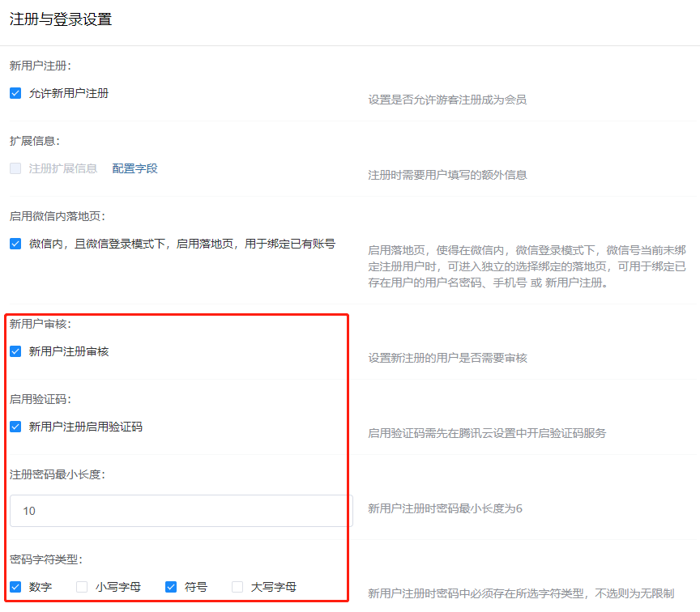Disable 新用户注册审核 checkbox

[x=15, y=351]
